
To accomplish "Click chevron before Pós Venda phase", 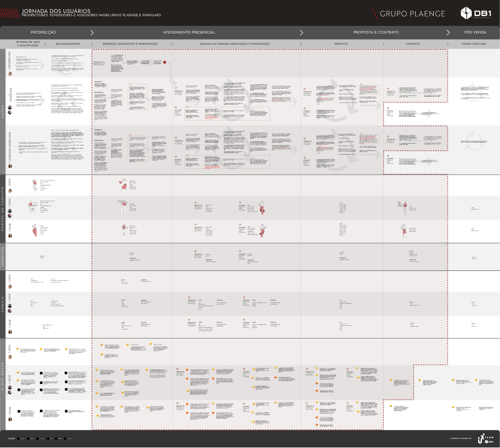I will (x=448, y=33).
